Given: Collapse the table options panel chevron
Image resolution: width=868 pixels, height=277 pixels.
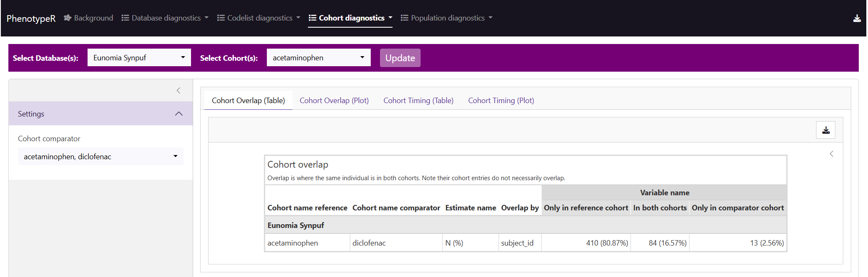Looking at the screenshot, I should (x=831, y=154).
